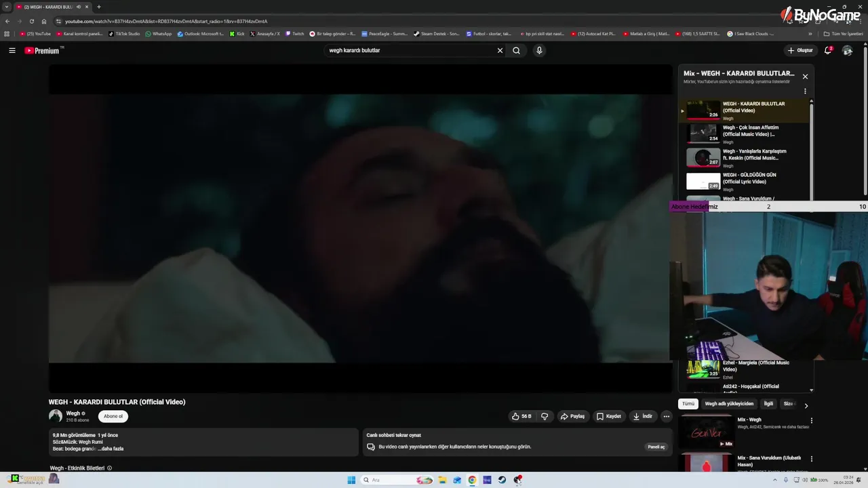The width and height of the screenshot is (868, 488).
Task: Expand description with ...daha fazla
Action: 111,449
